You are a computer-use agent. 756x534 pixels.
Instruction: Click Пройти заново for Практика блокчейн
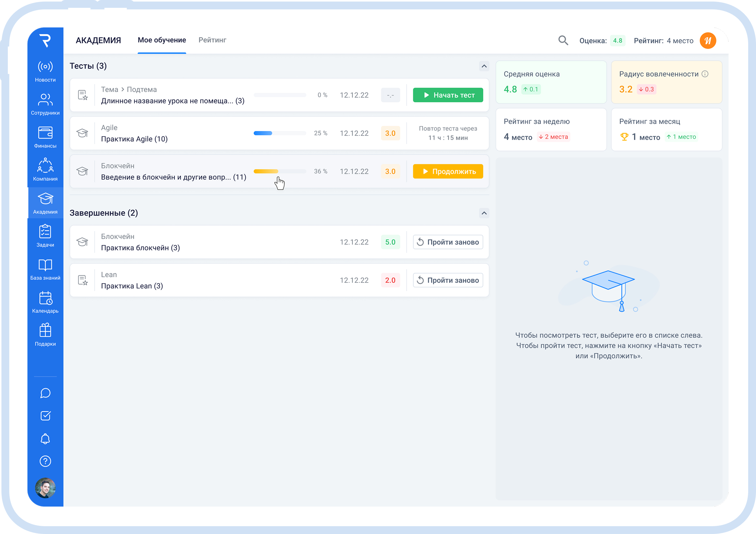point(448,242)
